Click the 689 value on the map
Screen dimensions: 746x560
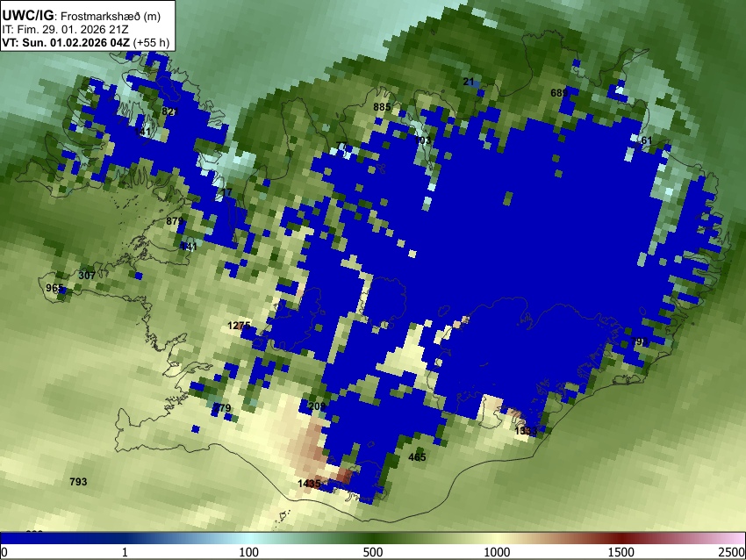(559, 93)
